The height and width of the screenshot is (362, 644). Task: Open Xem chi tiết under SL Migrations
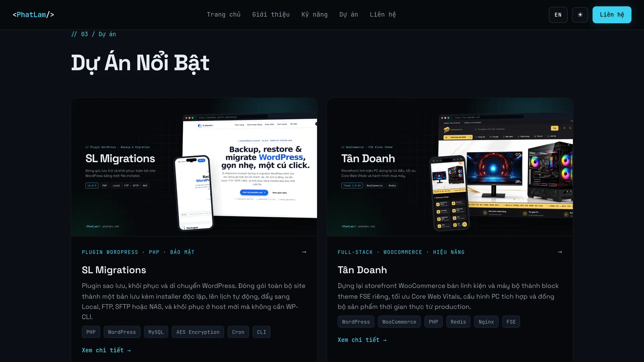106,350
